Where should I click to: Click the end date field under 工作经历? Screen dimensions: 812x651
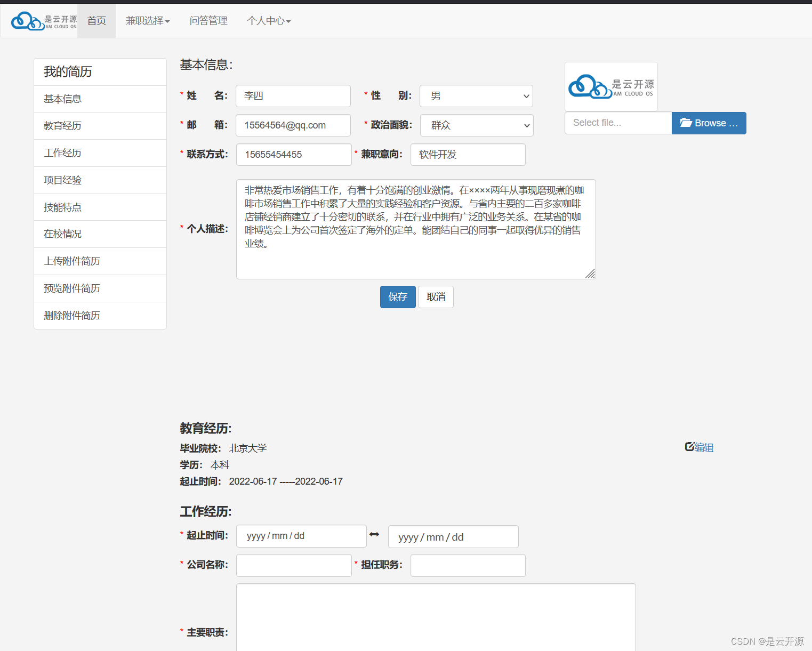click(x=453, y=537)
